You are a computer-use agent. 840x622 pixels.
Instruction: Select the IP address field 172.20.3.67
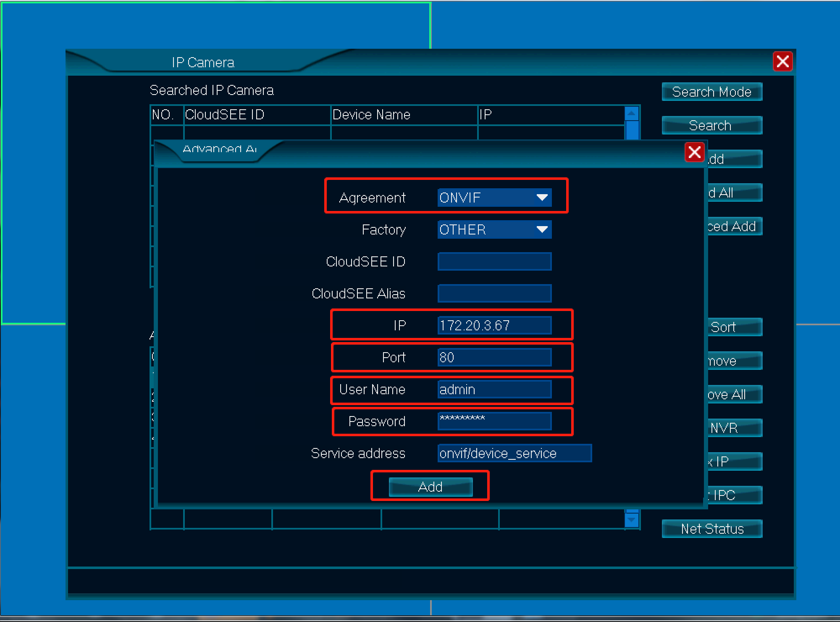click(494, 325)
